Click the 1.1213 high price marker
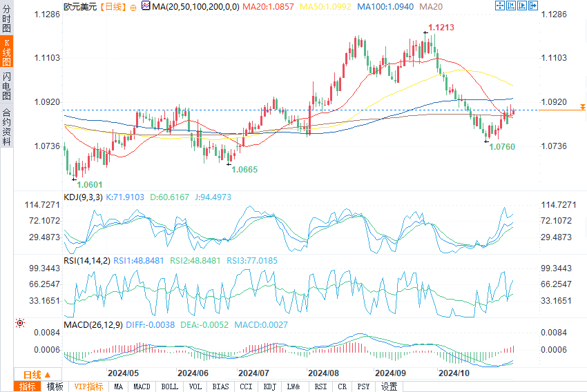 coord(441,28)
